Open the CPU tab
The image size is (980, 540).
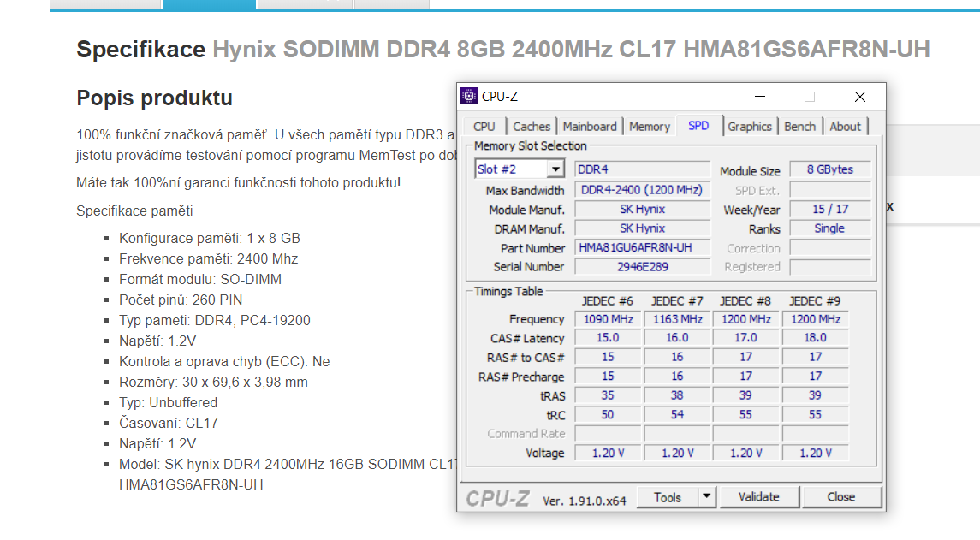484,127
